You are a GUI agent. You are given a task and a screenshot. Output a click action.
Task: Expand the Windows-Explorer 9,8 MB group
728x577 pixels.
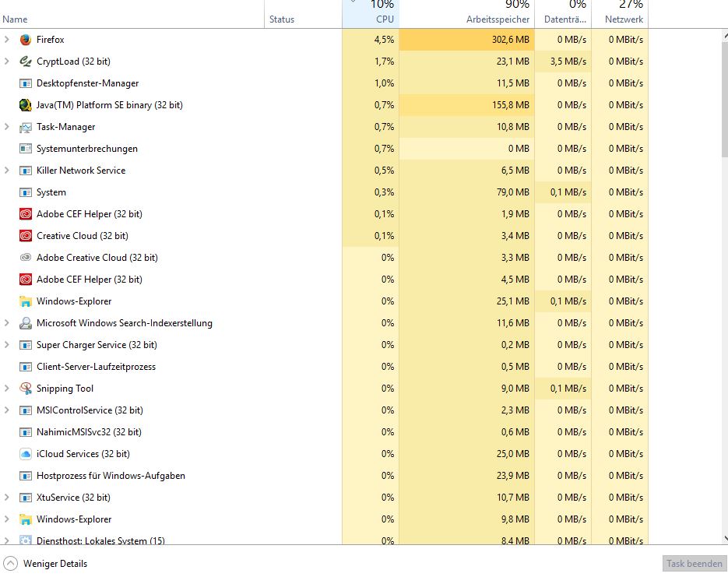pyautogui.click(x=6, y=520)
